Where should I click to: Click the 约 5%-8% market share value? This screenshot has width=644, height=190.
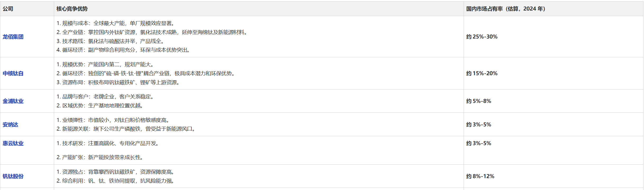[x=478, y=101]
